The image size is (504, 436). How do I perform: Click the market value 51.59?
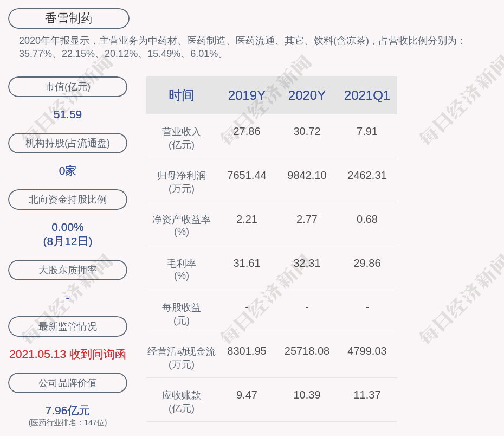pyautogui.click(x=68, y=114)
